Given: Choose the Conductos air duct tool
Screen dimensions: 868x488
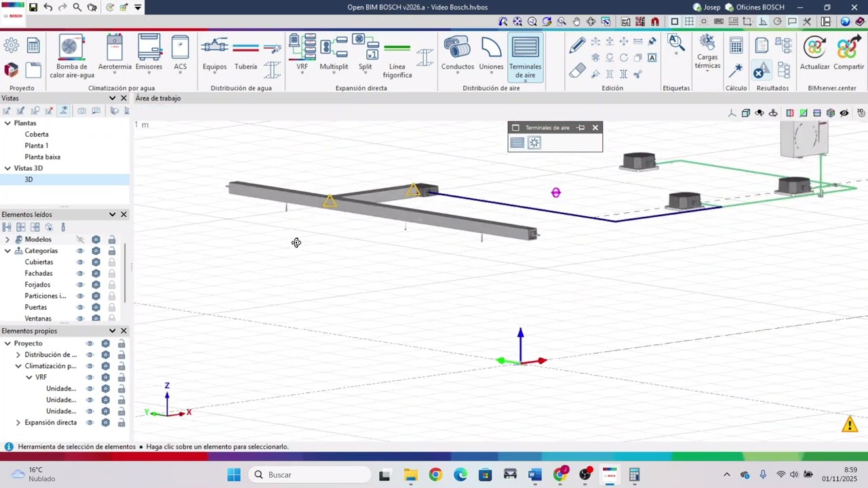Looking at the screenshot, I should (x=458, y=53).
